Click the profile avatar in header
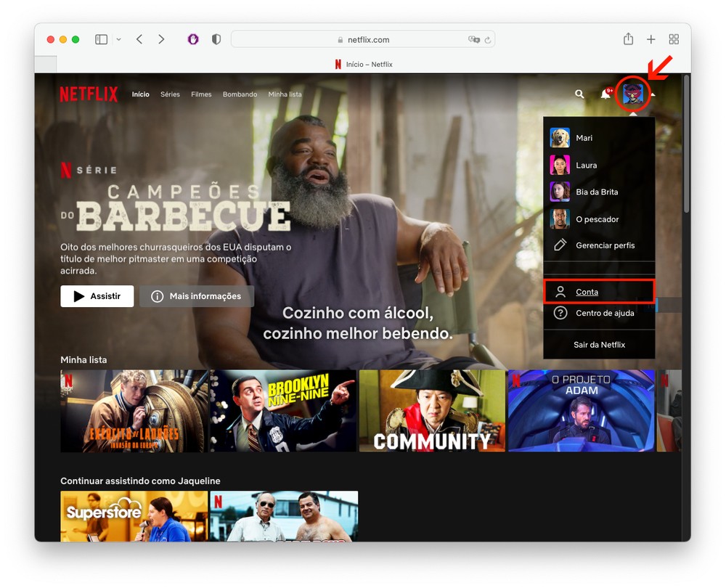 633,94
